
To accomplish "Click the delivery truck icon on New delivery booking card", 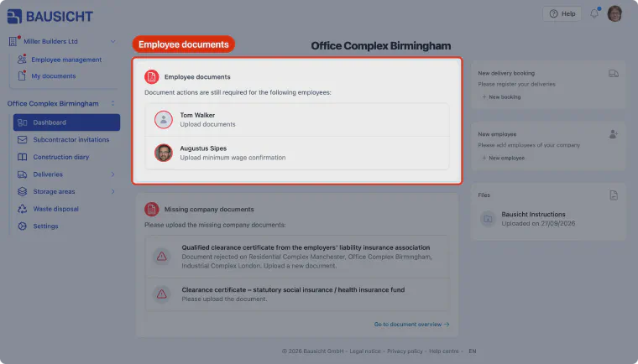I will click(x=614, y=74).
